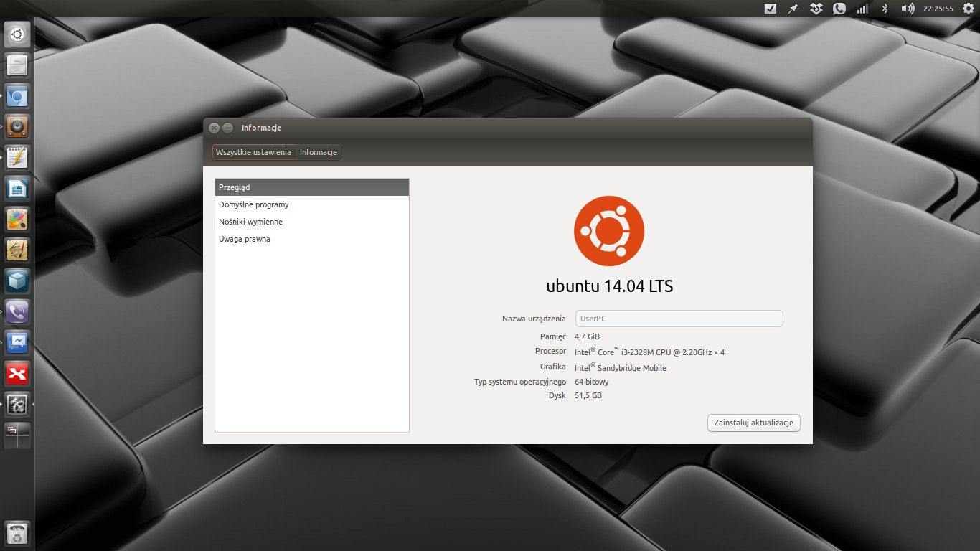
Task: Open Viber from the launcher
Action: 17,312
